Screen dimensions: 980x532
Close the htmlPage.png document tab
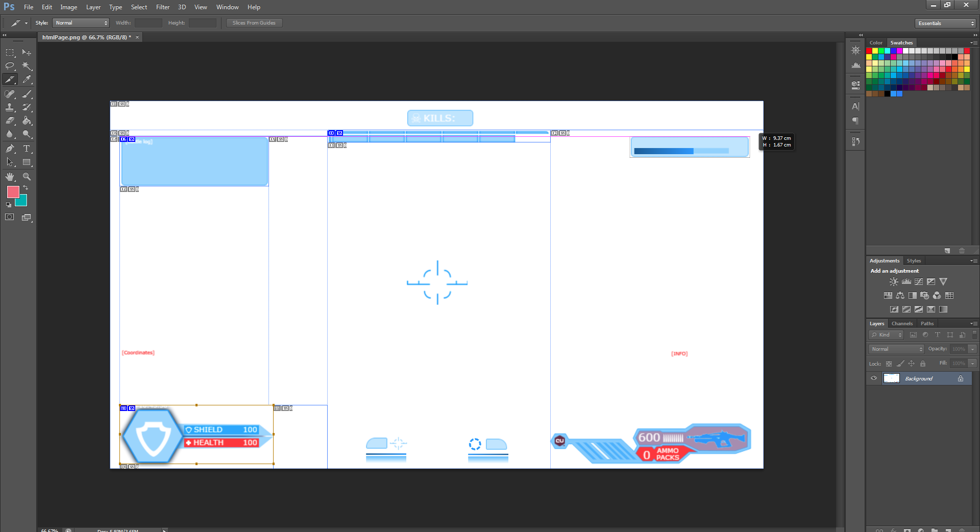click(137, 37)
